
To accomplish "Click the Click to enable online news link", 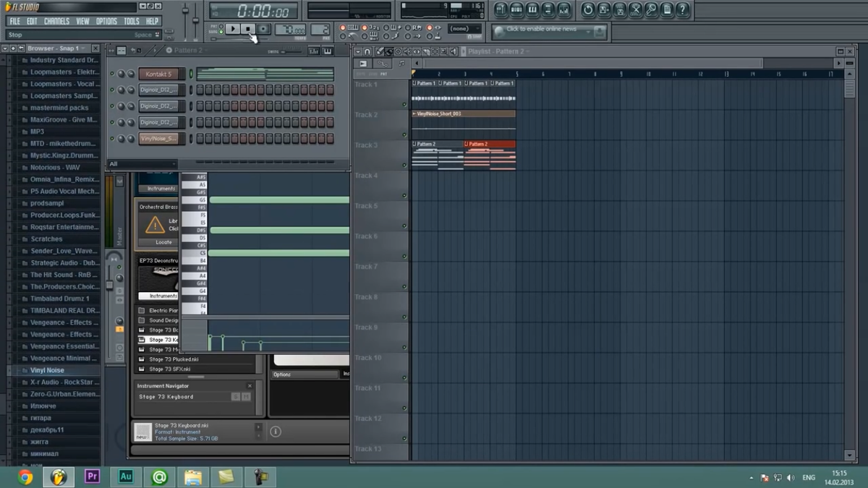I will pos(541,29).
